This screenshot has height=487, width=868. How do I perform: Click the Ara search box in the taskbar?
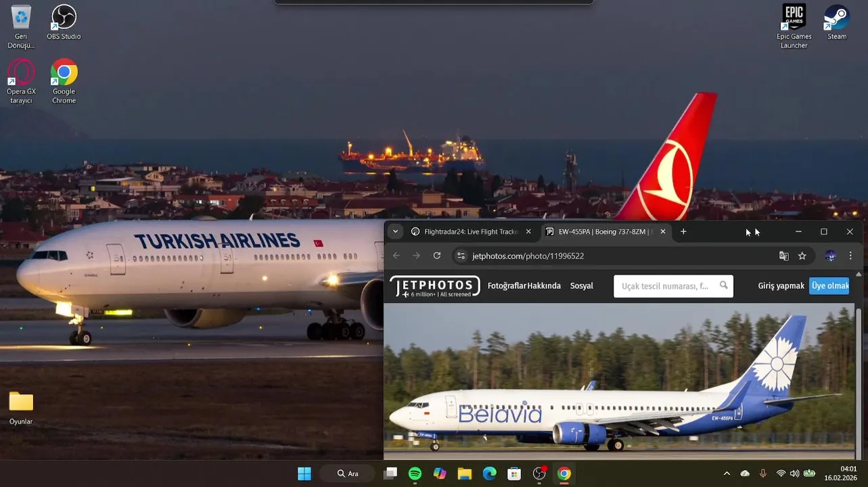pyautogui.click(x=347, y=473)
